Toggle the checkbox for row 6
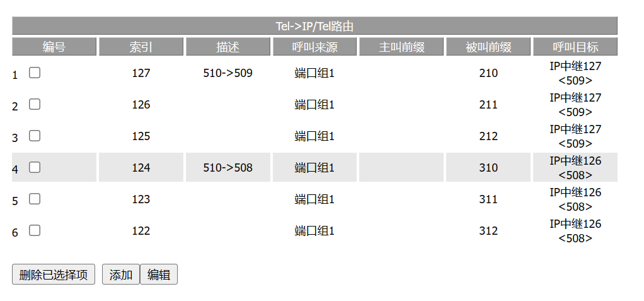The image size is (644, 301). (35, 230)
